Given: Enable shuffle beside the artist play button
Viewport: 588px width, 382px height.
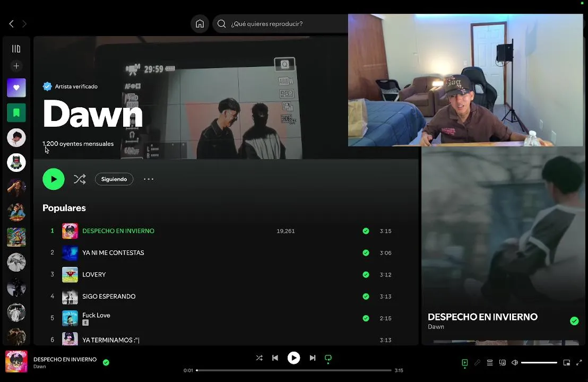Looking at the screenshot, I should pyautogui.click(x=80, y=179).
